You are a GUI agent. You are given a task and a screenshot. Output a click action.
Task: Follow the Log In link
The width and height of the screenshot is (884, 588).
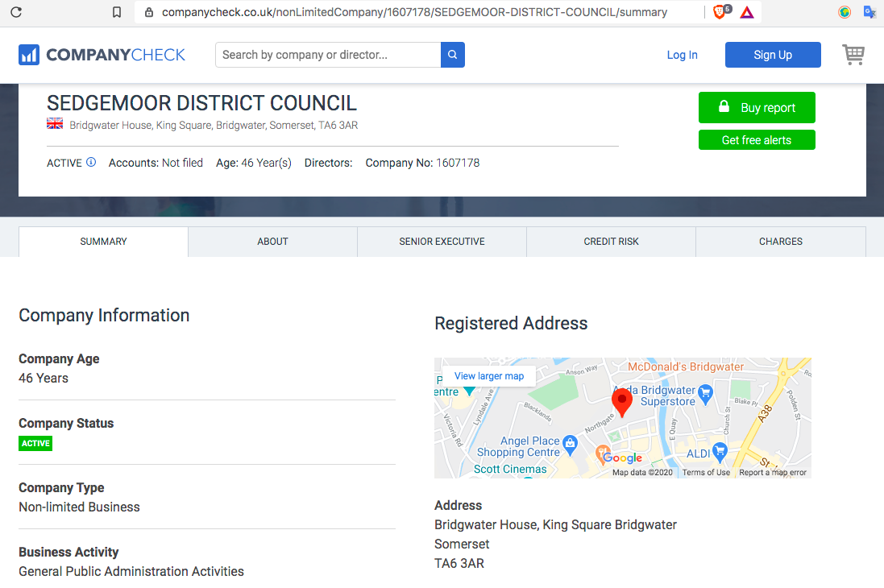tap(682, 55)
